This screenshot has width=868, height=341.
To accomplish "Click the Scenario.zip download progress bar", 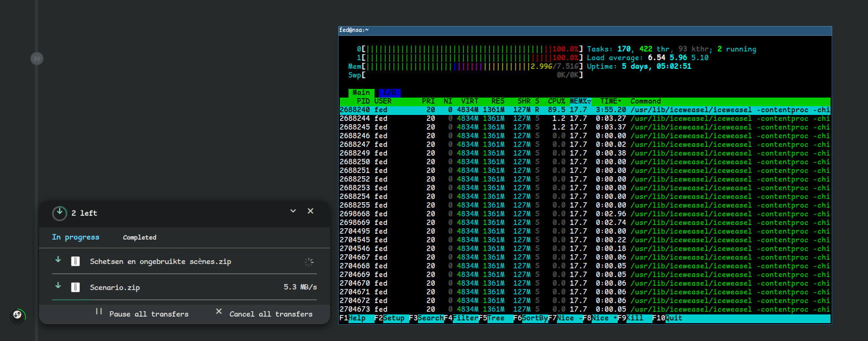I will coord(184,300).
